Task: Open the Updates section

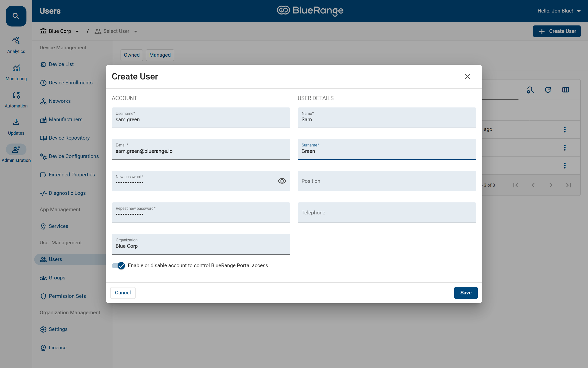Action: pyautogui.click(x=16, y=127)
